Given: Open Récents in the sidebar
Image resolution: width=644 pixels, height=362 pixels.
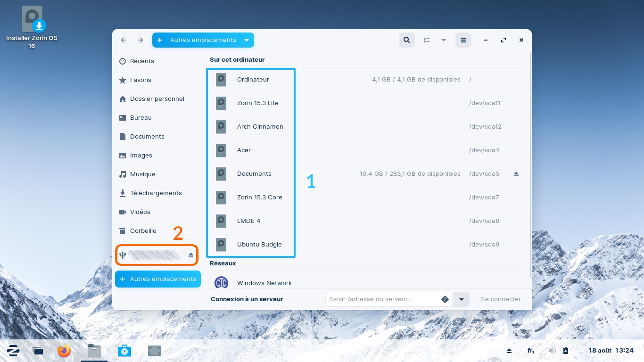Looking at the screenshot, I should (142, 61).
